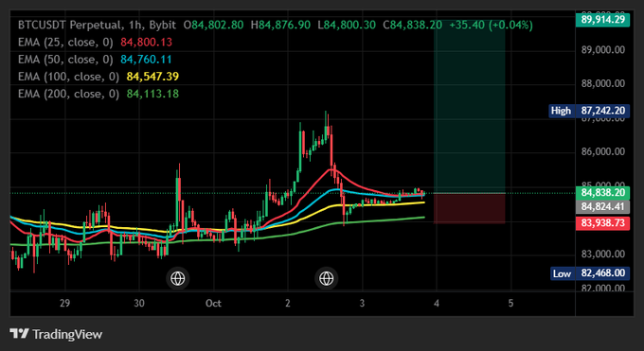Screen dimensions: 644x351
Task: Click the 5 date label on time axis
Action: [510, 304]
